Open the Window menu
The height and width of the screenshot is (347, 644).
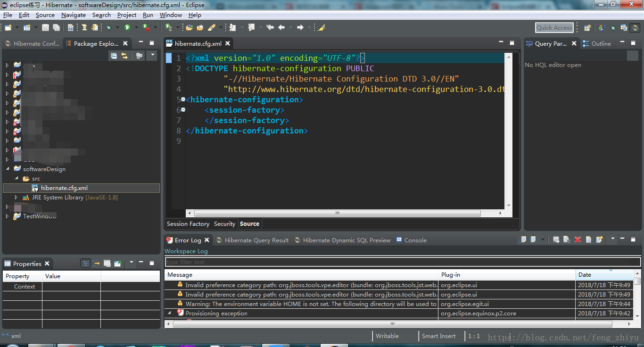pyautogui.click(x=171, y=15)
